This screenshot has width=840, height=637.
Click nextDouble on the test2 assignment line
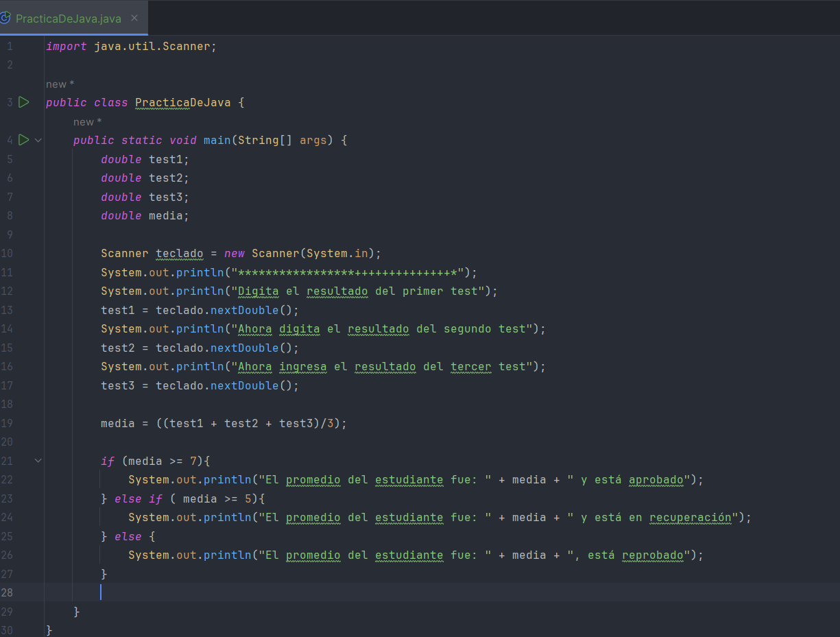pos(245,348)
